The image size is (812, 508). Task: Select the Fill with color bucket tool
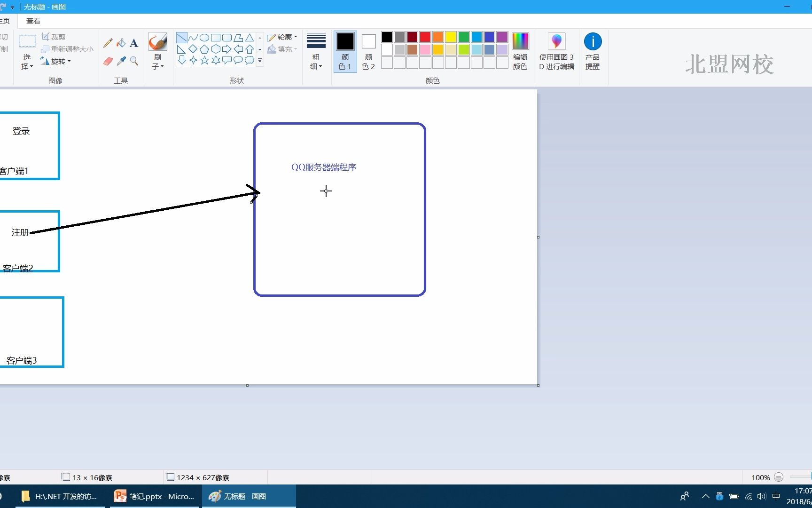coord(121,43)
